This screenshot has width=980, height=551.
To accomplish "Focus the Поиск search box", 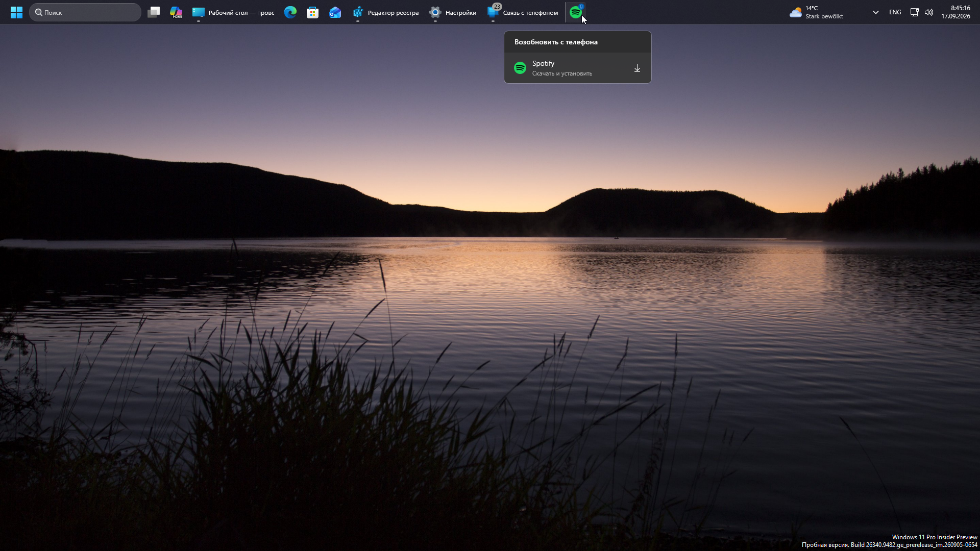I will [85, 12].
